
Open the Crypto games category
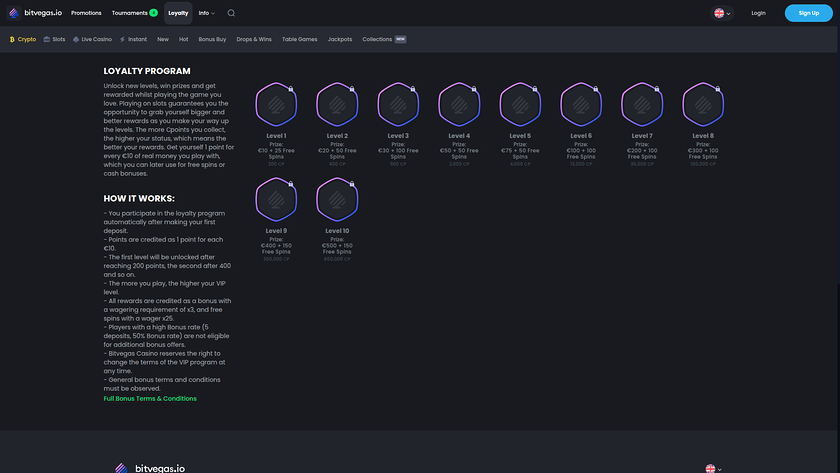coord(22,39)
